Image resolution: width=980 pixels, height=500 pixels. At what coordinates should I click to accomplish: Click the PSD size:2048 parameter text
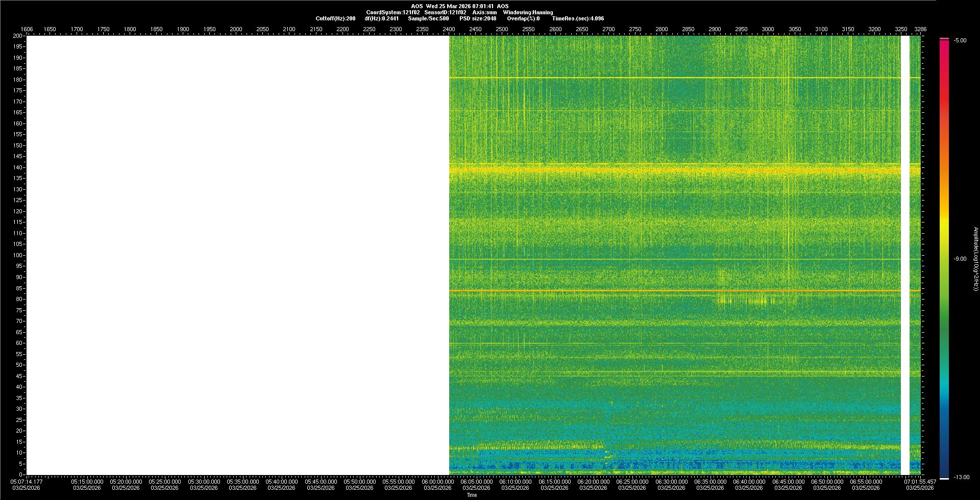(x=478, y=18)
